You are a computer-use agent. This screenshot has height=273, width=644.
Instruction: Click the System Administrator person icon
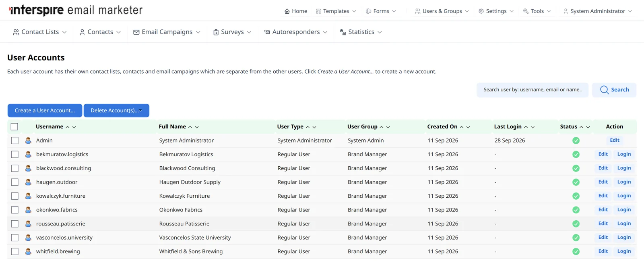click(x=566, y=11)
